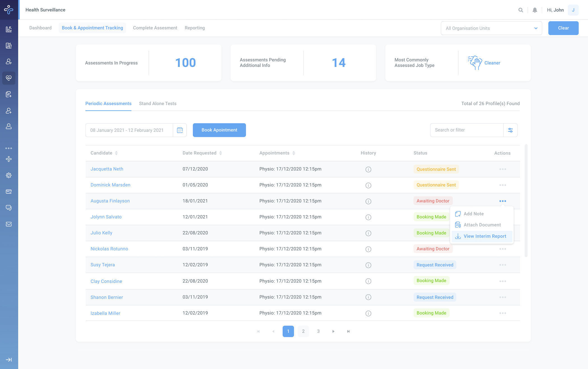Click the Book Appointment button

[x=219, y=130]
